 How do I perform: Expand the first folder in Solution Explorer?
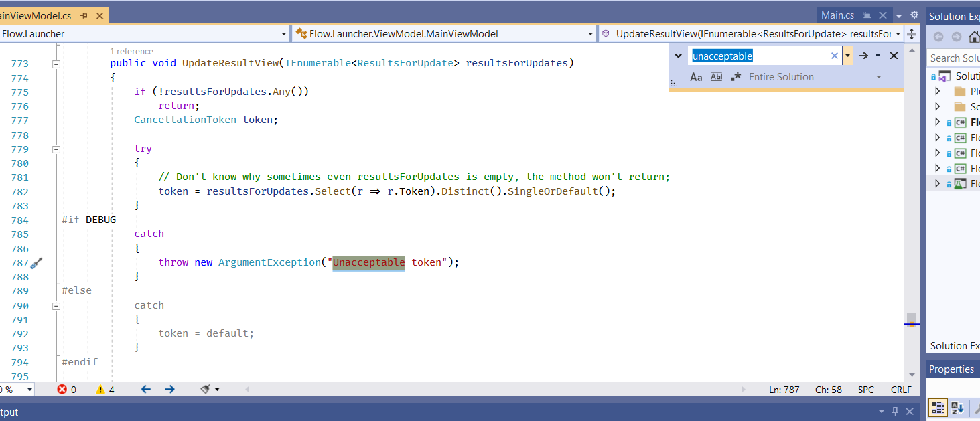[x=937, y=92]
